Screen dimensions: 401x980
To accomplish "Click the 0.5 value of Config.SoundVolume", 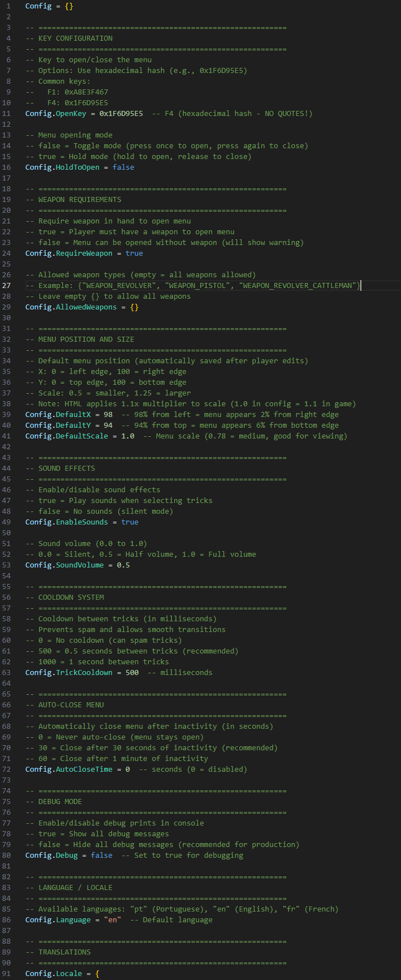I will pyautogui.click(x=123, y=565).
